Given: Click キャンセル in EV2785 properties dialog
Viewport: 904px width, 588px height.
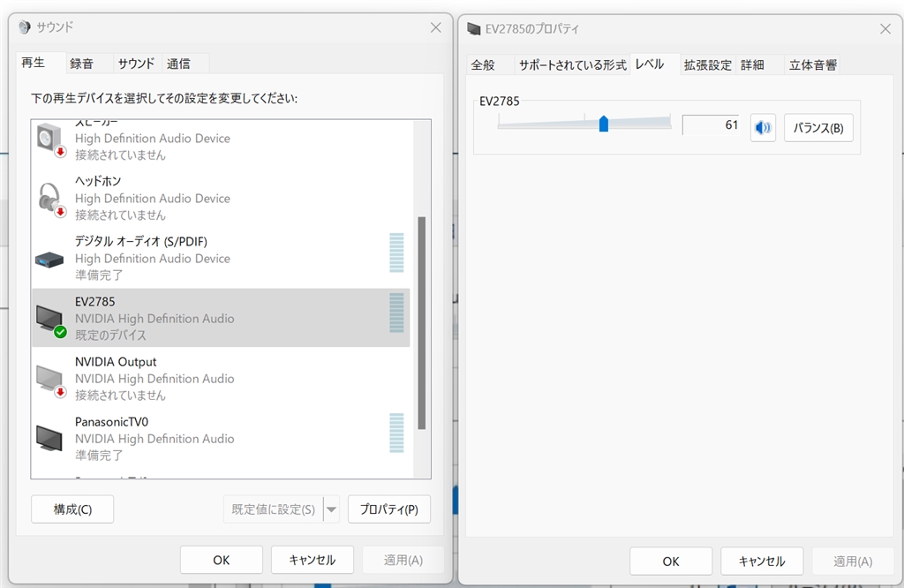Looking at the screenshot, I should 762,561.
